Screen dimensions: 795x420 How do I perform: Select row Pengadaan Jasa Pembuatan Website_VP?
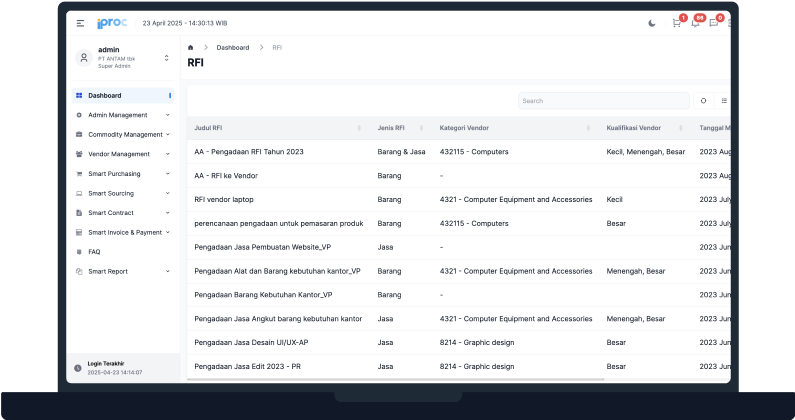click(x=459, y=247)
